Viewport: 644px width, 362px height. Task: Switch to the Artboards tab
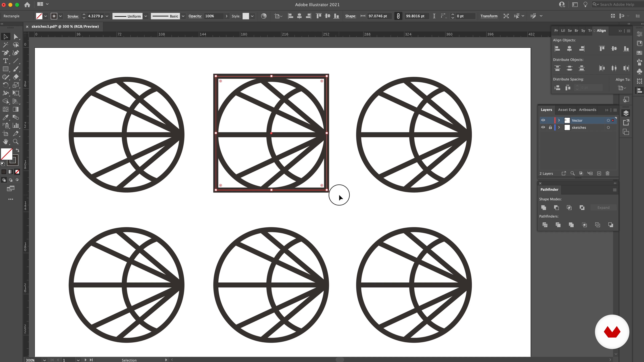(x=587, y=110)
